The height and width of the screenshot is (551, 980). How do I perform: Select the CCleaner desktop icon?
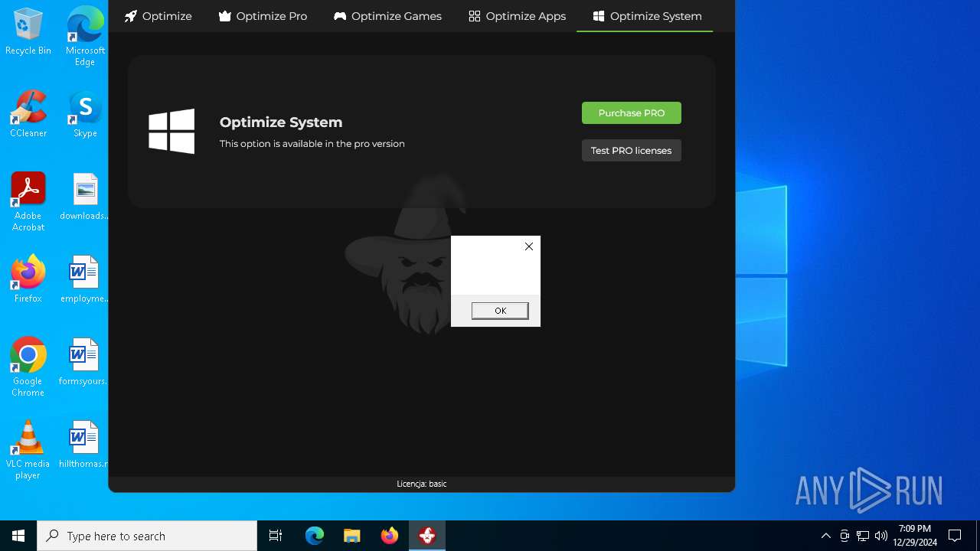point(28,115)
